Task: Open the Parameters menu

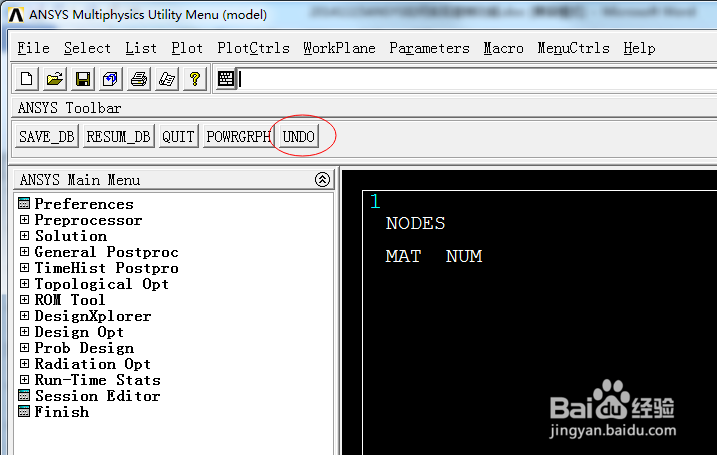Action: coord(429,48)
